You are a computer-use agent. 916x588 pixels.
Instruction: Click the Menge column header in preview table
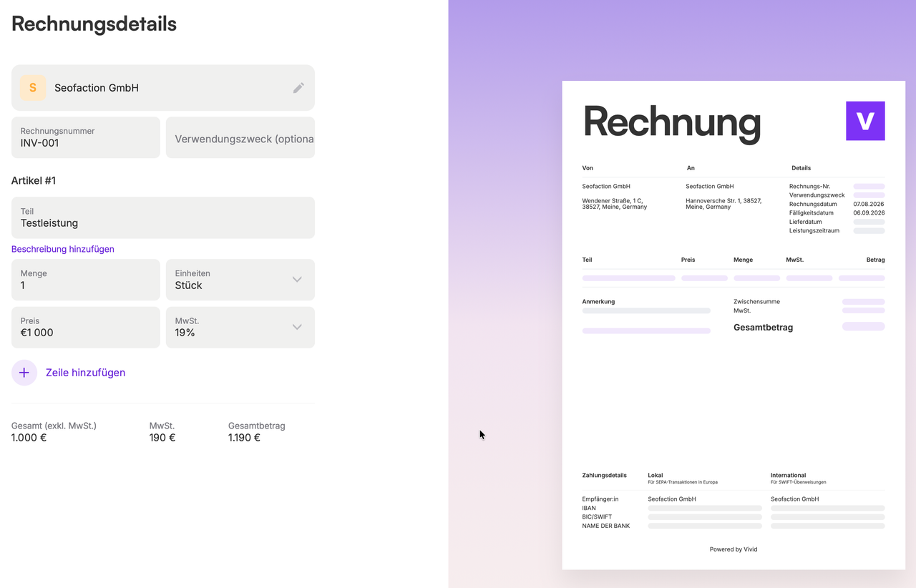(x=744, y=260)
